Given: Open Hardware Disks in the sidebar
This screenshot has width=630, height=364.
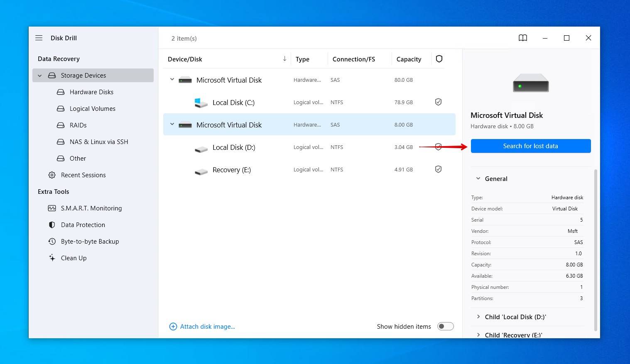Looking at the screenshot, I should [x=91, y=92].
